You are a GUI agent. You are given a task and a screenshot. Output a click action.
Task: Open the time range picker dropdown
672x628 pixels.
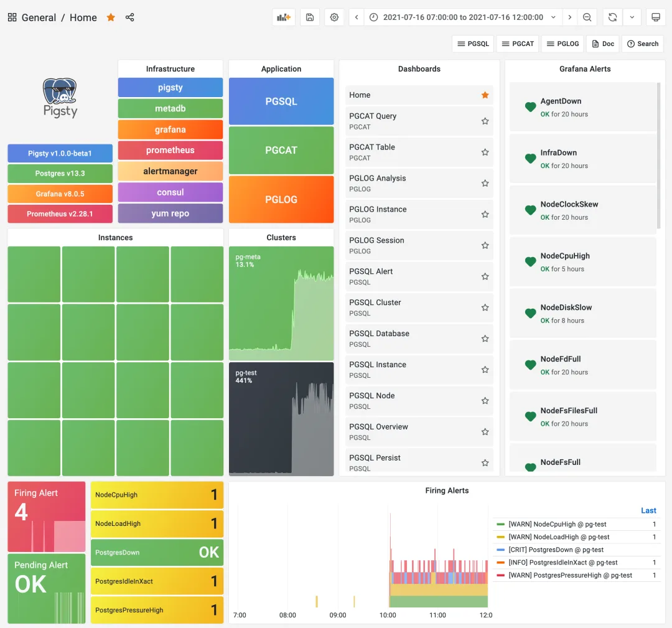(x=463, y=17)
